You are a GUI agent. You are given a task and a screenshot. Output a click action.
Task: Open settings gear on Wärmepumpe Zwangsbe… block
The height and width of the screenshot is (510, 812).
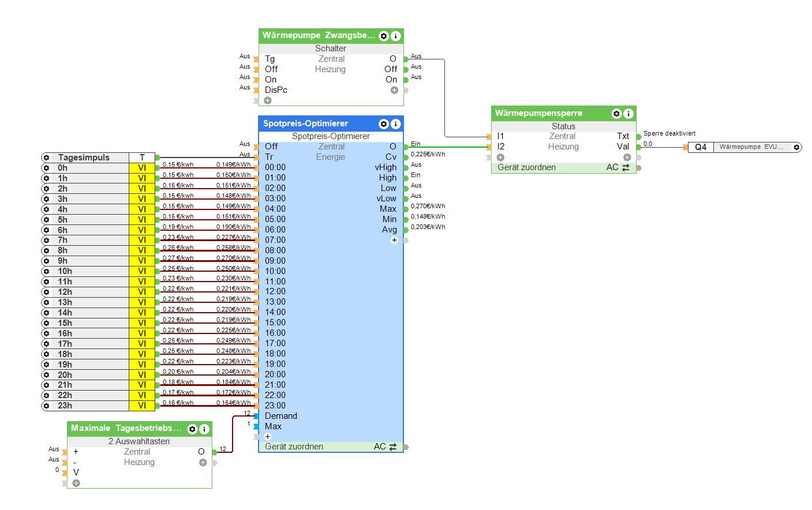pos(384,36)
